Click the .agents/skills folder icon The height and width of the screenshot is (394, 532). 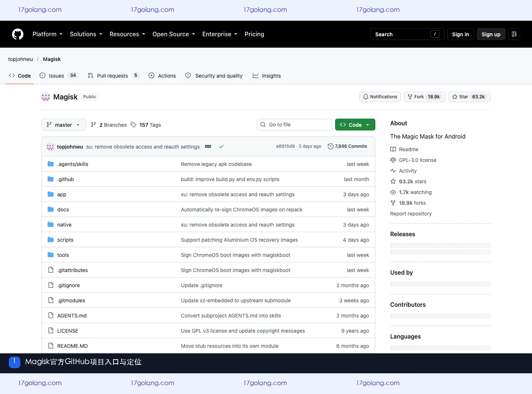click(x=51, y=164)
